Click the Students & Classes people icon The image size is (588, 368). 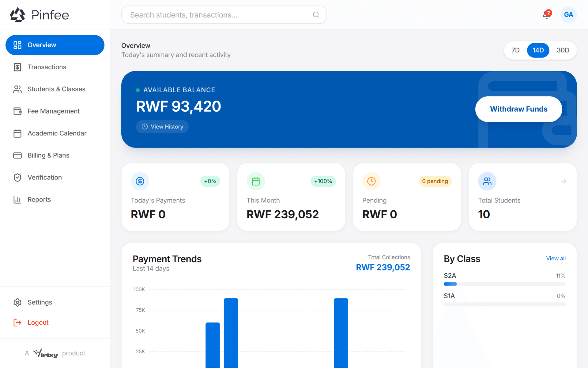[x=17, y=89]
